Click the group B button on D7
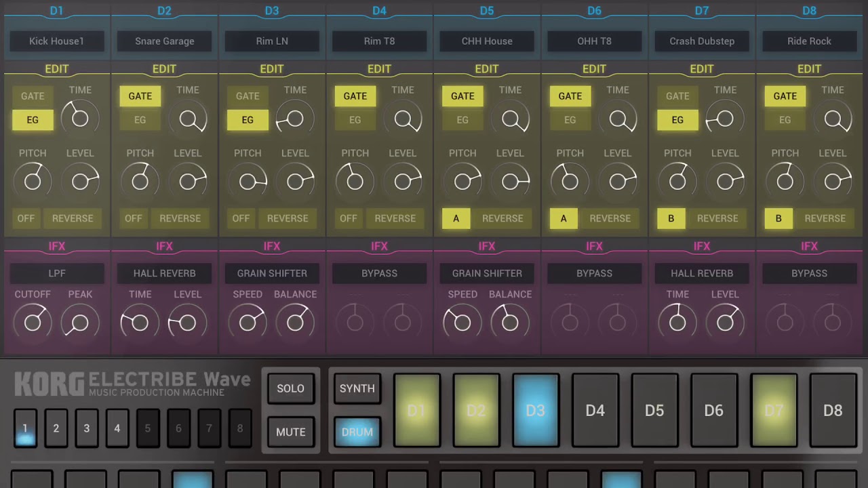Viewport: 868px width, 488px height. pyautogui.click(x=671, y=218)
